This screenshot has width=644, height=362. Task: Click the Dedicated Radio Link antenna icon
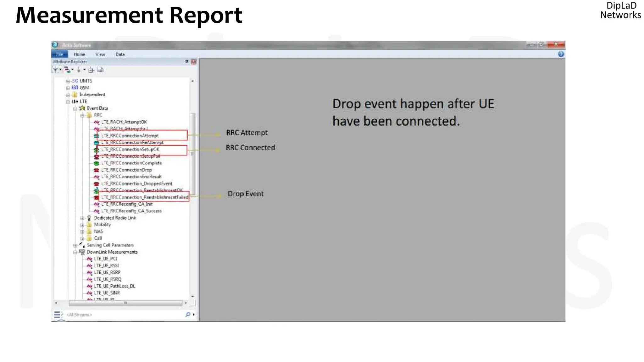point(89,218)
